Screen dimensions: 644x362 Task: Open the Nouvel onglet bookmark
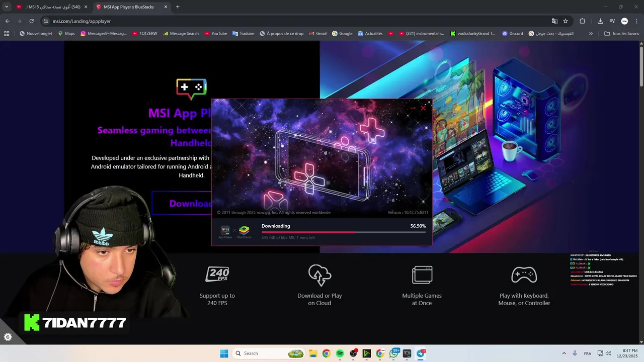[x=36, y=34]
